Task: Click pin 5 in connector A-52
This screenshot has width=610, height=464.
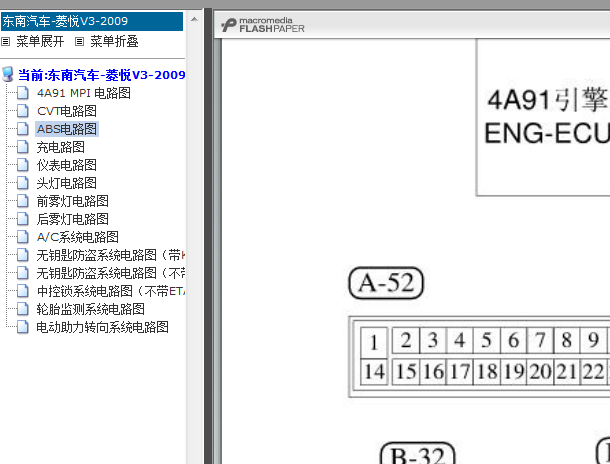Action: (486, 340)
